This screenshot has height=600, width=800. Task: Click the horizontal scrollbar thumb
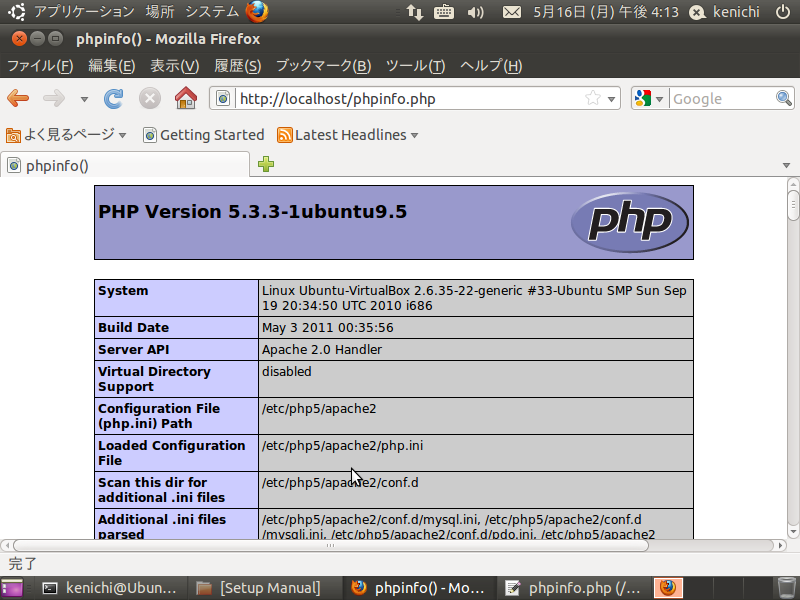coord(331,545)
